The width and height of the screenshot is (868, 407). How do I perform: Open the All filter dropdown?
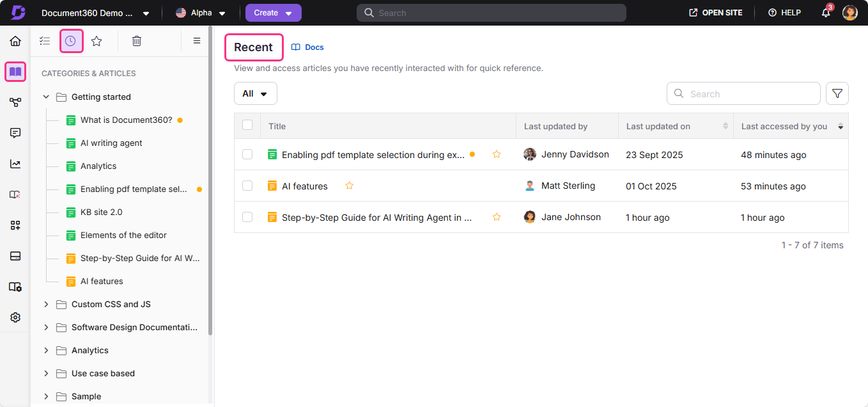click(255, 93)
